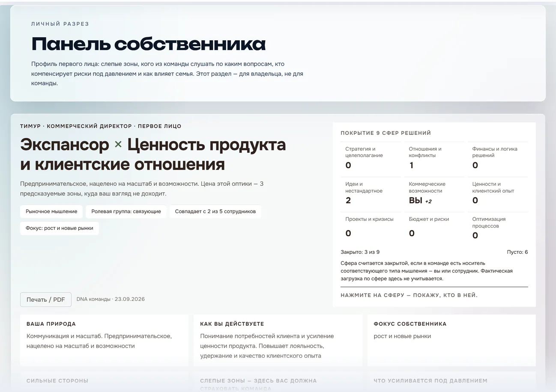Click the "Профиль первого лица" intro paragraph
Screen dimensions: 556x392
tap(167, 74)
